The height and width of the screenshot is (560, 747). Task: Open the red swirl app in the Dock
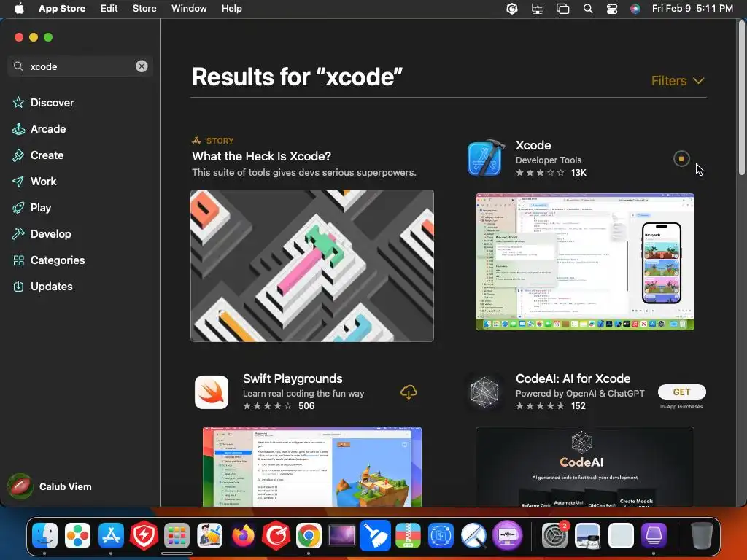coord(276,535)
